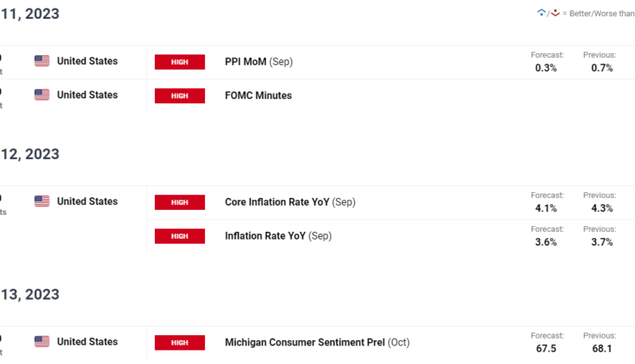Click the 67.5 Michigan sentiment forecast value
Viewport: 635px width, 364px height.
[x=546, y=348]
